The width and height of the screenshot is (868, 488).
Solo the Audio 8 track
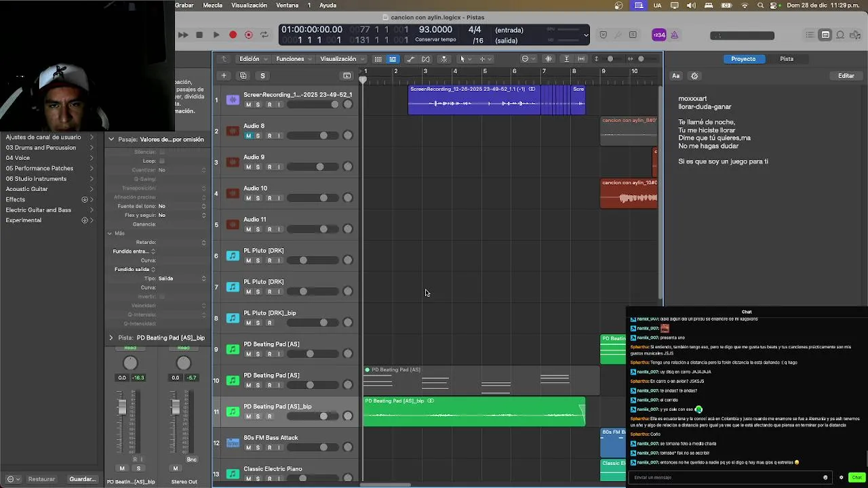258,136
